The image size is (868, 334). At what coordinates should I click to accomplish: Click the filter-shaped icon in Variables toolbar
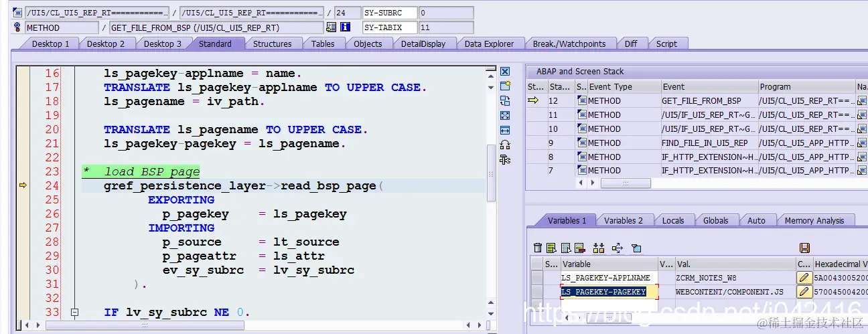coord(636,248)
